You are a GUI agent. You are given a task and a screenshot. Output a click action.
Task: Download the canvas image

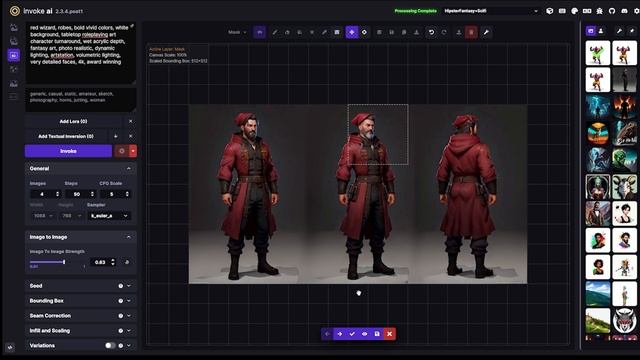[x=416, y=32]
